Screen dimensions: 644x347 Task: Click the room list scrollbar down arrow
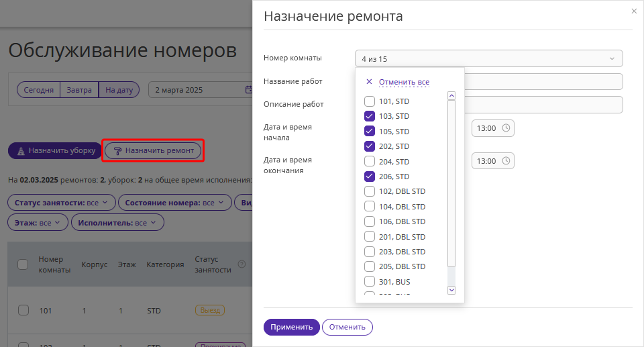(451, 290)
